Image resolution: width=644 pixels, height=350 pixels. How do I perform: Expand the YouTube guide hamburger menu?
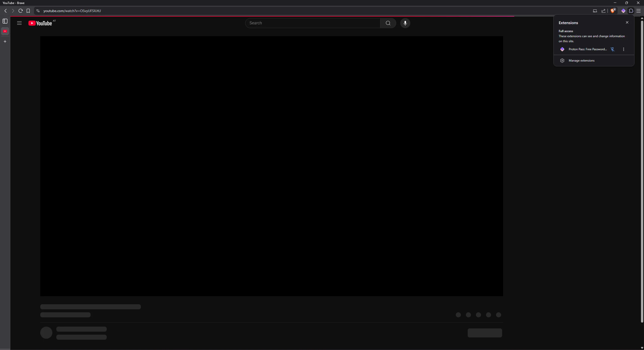pos(19,23)
